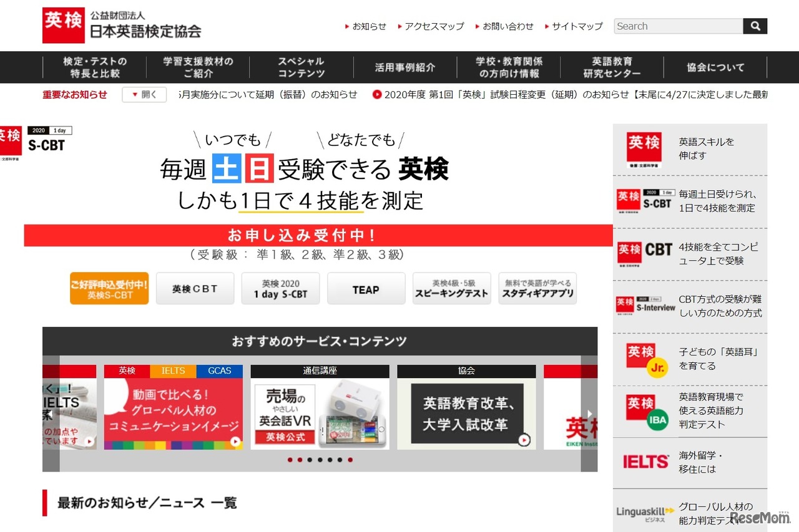Click the 英検4級・5級 スピーキングテスト button
Image resolution: width=799 pixels, height=532 pixels.
tap(452, 289)
